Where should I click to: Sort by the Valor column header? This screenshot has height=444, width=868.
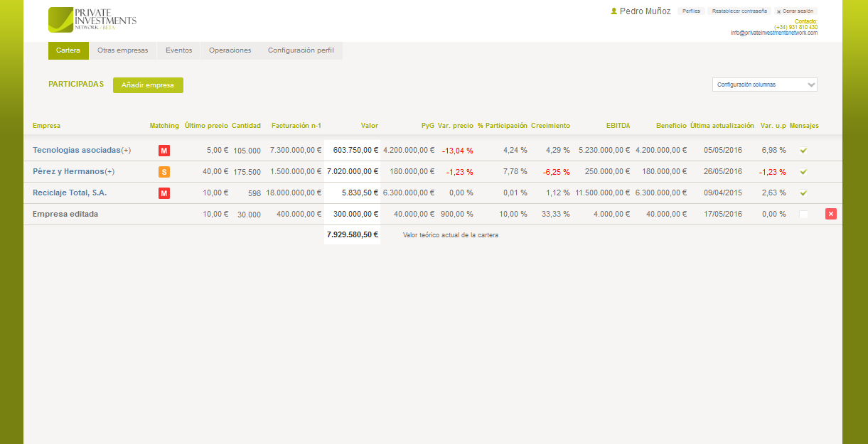[x=369, y=126]
